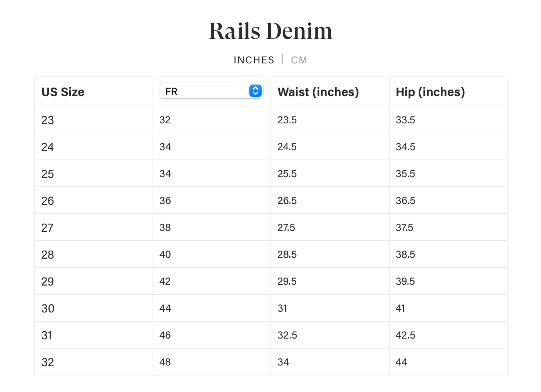Click the Waist (inches) column header
The height and width of the screenshot is (392, 541).
click(318, 92)
